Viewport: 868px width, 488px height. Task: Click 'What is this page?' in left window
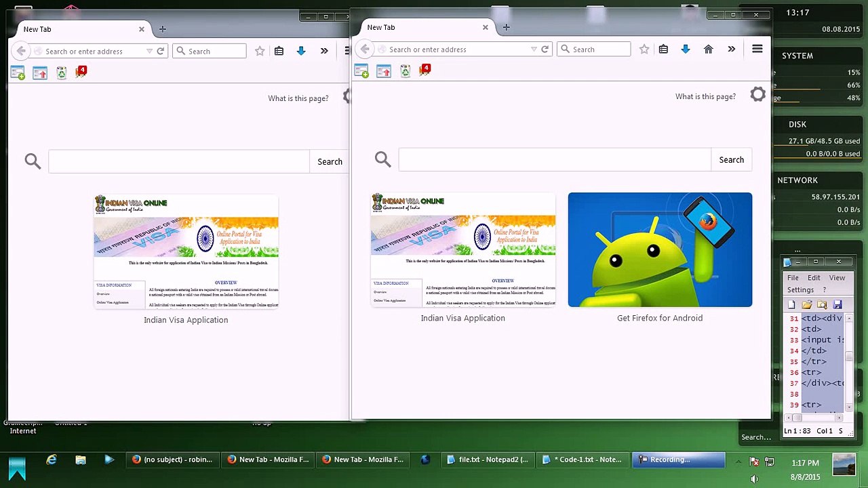point(298,98)
